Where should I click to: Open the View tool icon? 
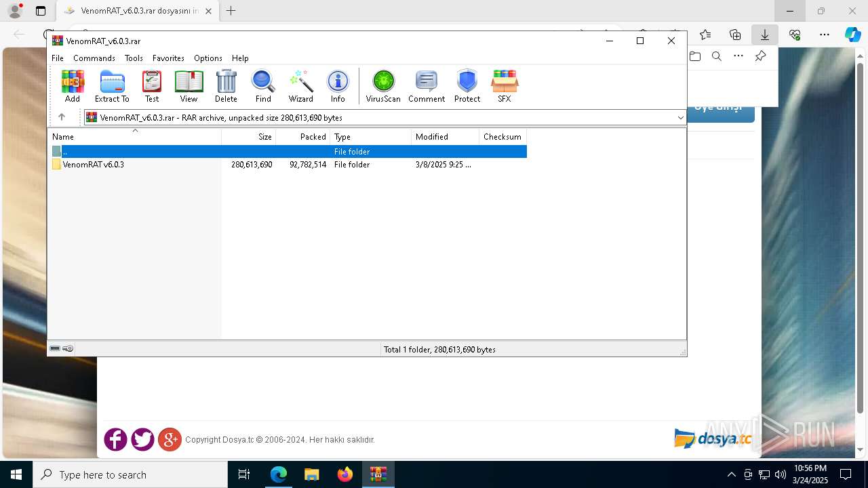(189, 86)
